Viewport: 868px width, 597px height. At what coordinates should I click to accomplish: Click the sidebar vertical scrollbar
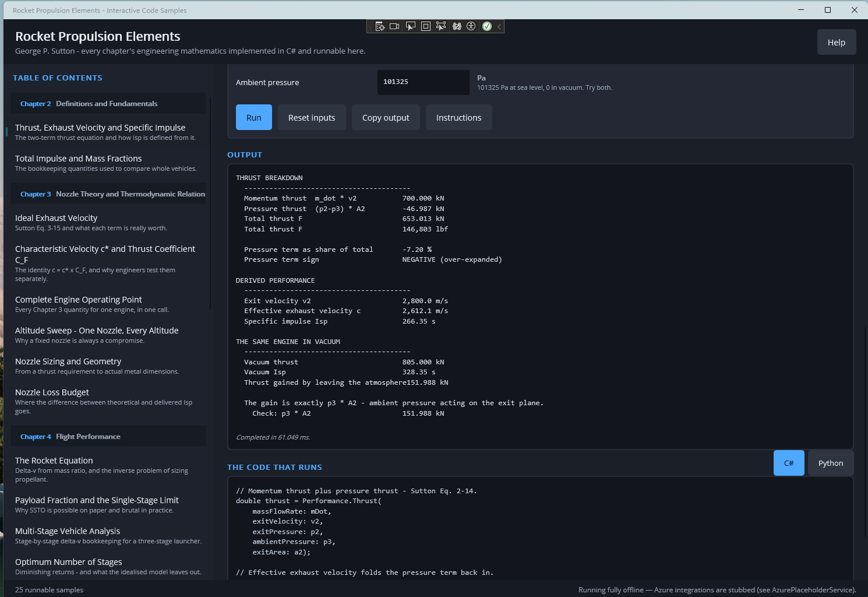click(x=210, y=204)
